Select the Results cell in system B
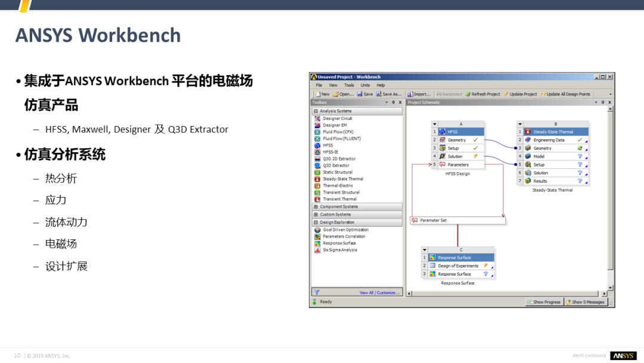This screenshot has width=644, height=363. pos(556,181)
